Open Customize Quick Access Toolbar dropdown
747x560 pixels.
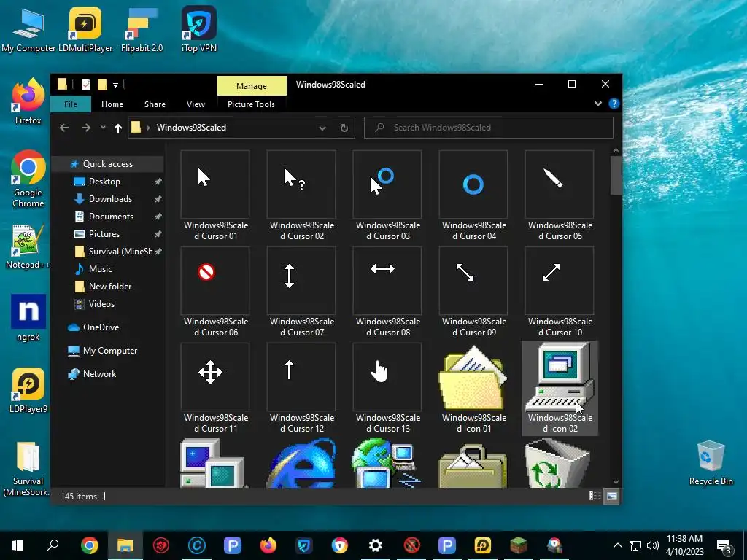(115, 85)
